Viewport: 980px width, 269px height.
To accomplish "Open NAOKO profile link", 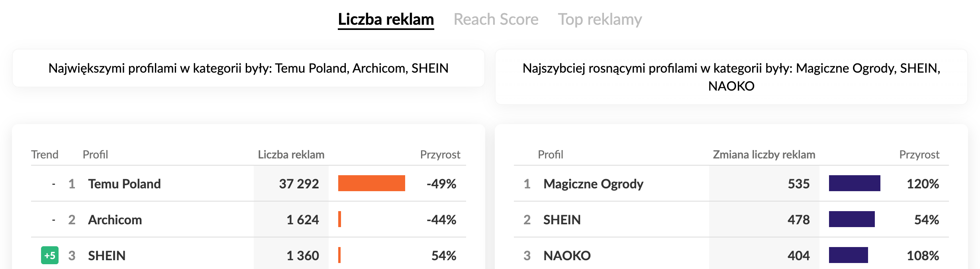I will pos(567,255).
